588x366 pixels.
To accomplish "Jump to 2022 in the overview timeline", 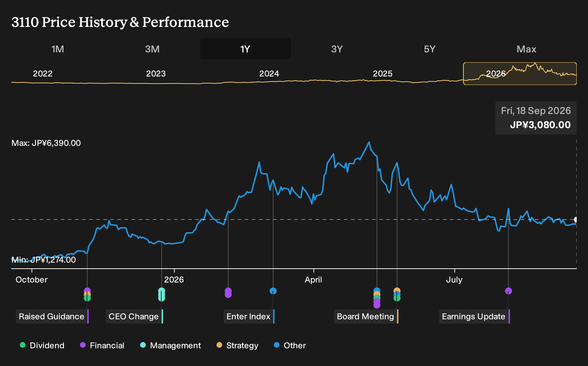I will coord(43,74).
